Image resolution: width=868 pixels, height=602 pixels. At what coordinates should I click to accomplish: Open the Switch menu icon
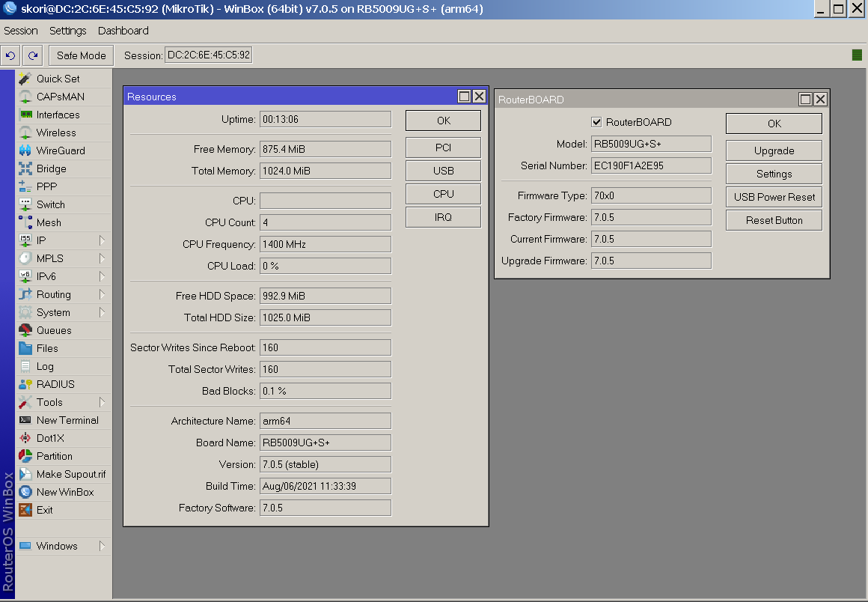coord(25,205)
